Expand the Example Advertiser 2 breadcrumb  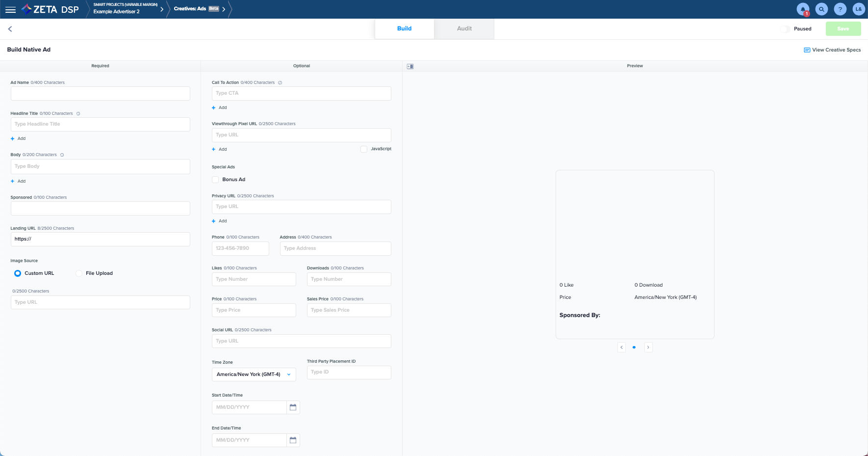(x=162, y=9)
